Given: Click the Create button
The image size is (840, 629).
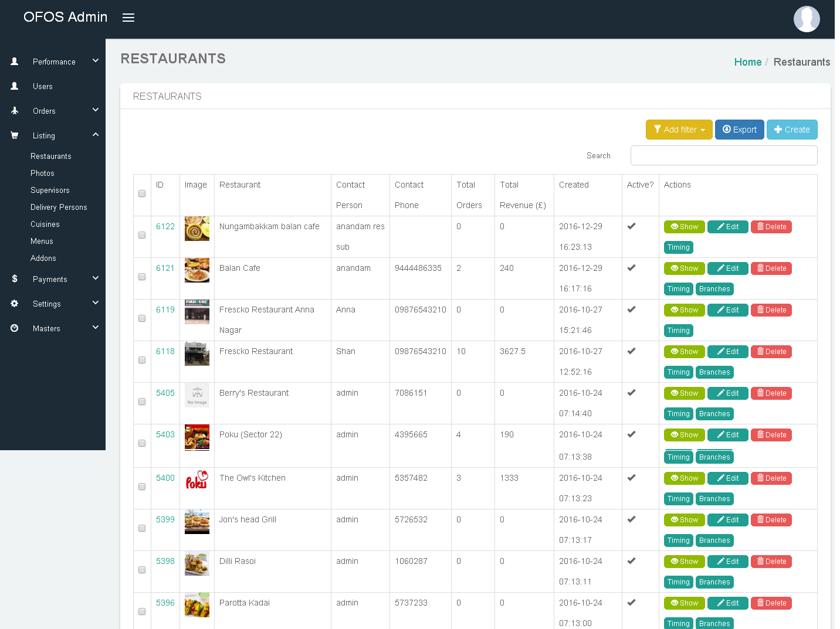Looking at the screenshot, I should (x=792, y=130).
